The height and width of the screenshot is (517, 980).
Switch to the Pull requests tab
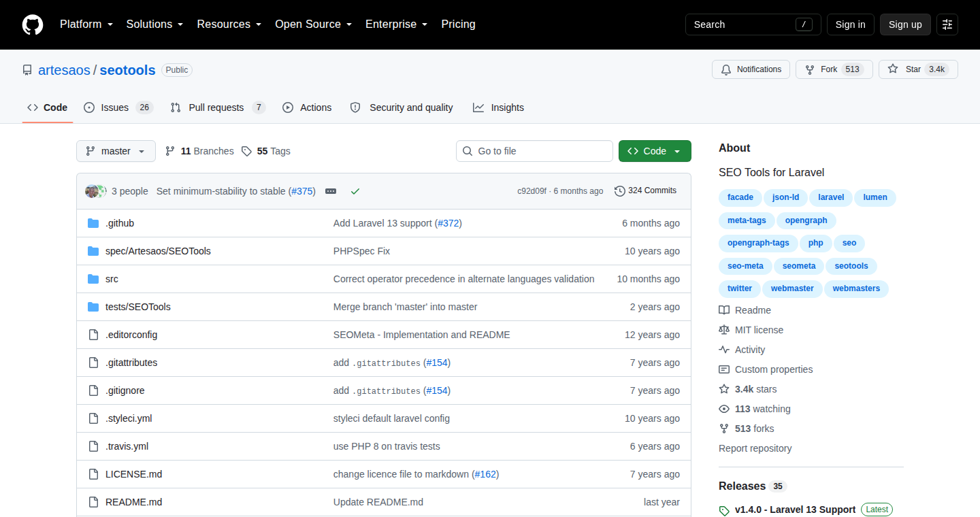[217, 107]
